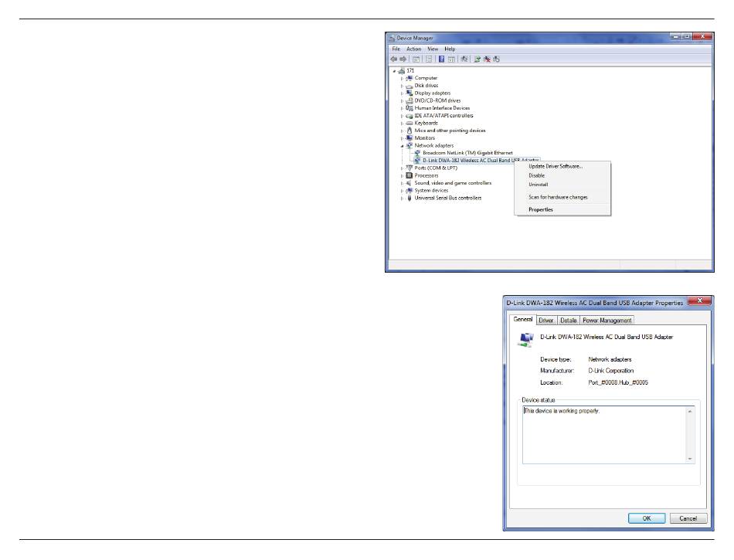Click the Uninstall toolbar icon with red X
Image resolution: width=734 pixels, height=560 pixels.
coord(487,59)
